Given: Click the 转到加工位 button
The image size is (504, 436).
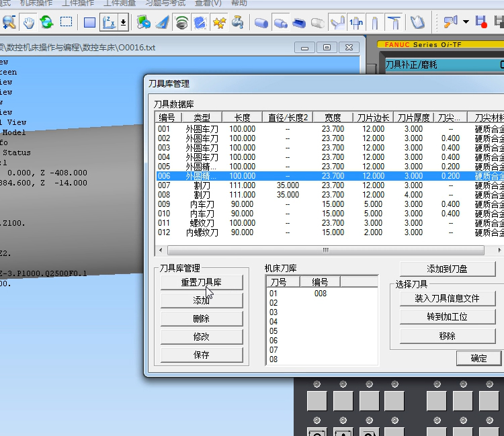Looking at the screenshot, I should point(448,317).
